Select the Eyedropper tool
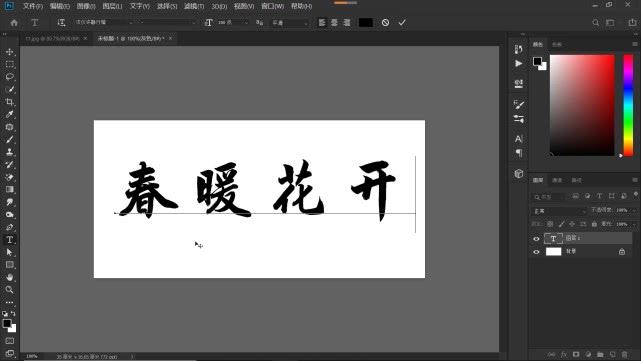This screenshot has height=361, width=641. click(x=9, y=114)
